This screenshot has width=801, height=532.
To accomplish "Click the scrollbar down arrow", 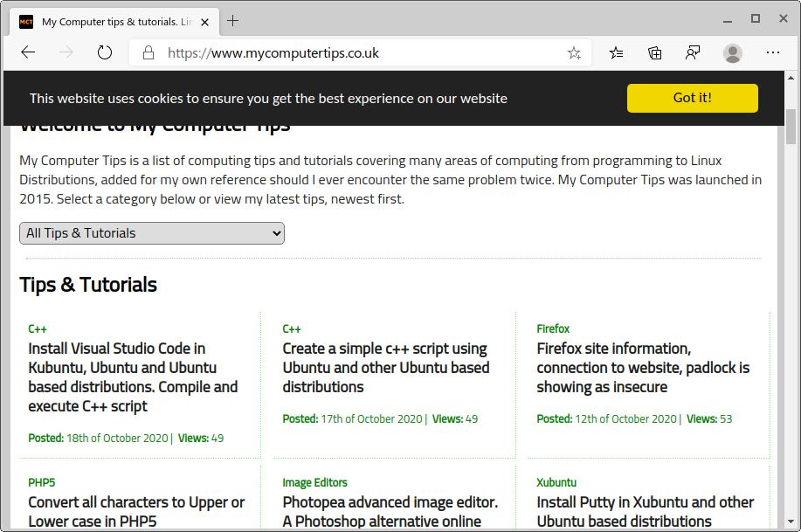I will click(x=791, y=522).
